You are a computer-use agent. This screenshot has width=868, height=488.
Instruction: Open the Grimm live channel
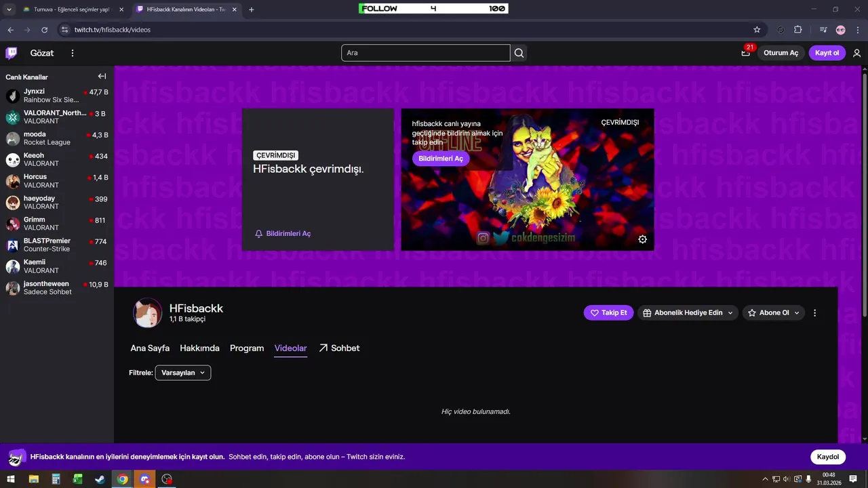click(x=57, y=224)
